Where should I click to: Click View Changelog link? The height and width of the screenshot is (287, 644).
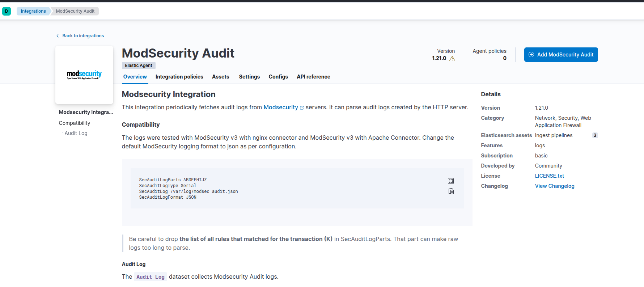click(554, 186)
